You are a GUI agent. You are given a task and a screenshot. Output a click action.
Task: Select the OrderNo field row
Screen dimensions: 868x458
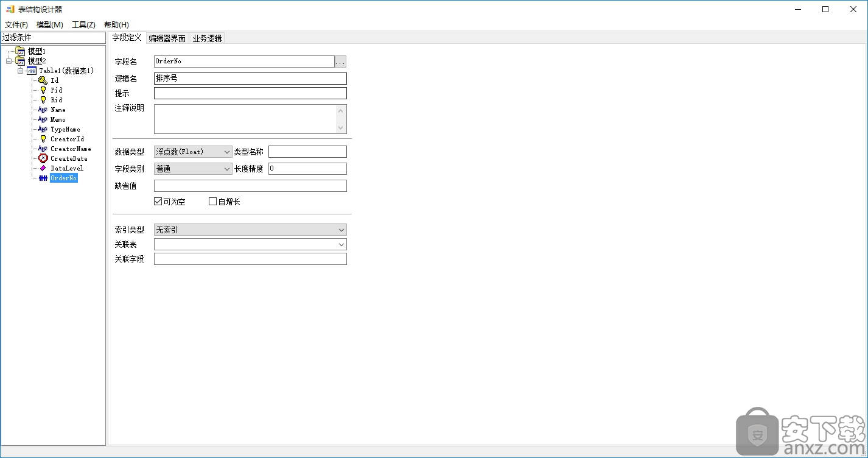(x=63, y=178)
